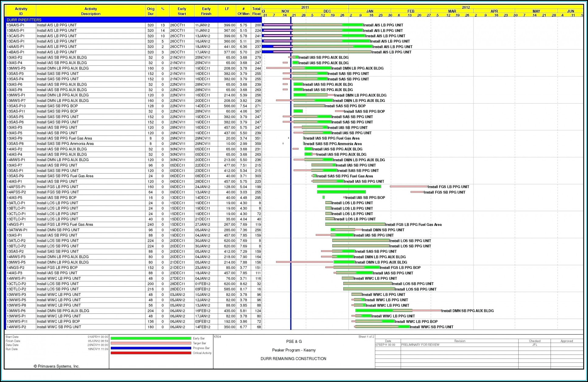Click the Activity ID column header
This screenshot has height=382, width=588.
pos(21,11)
